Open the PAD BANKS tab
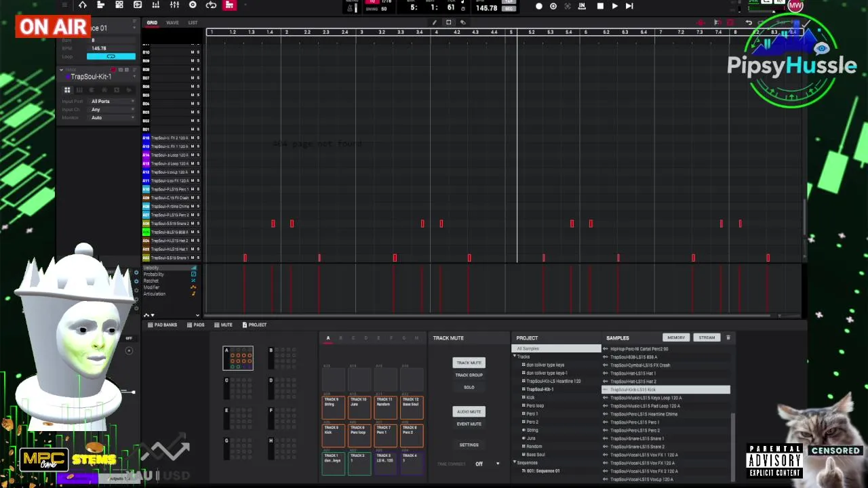This screenshot has height=488, width=868. [x=162, y=325]
